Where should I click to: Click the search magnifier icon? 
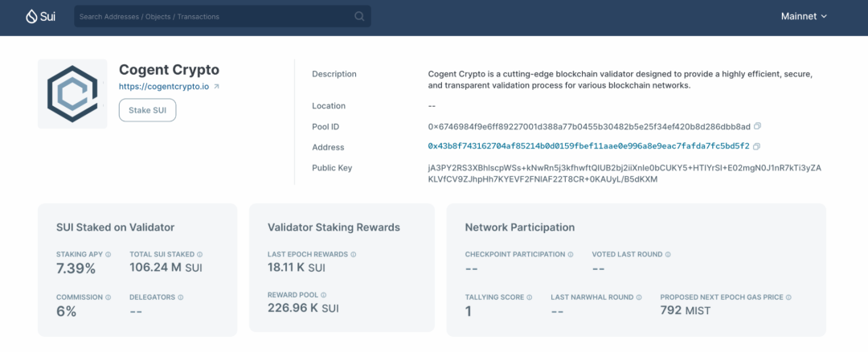click(x=359, y=16)
